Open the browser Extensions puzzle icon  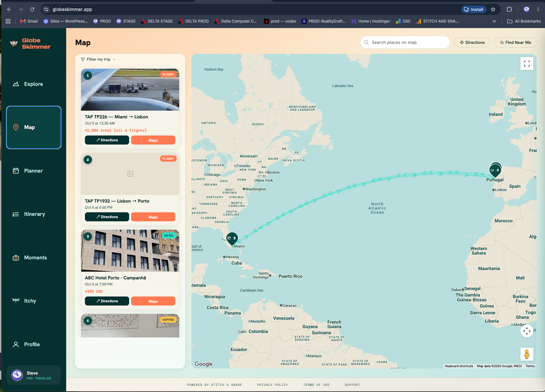pos(509,9)
